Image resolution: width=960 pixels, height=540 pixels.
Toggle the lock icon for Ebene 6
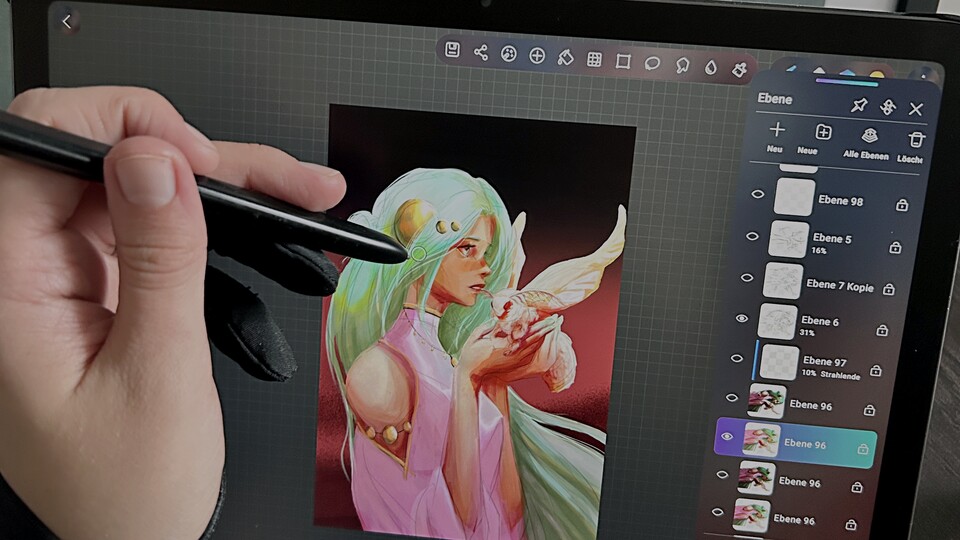882,330
